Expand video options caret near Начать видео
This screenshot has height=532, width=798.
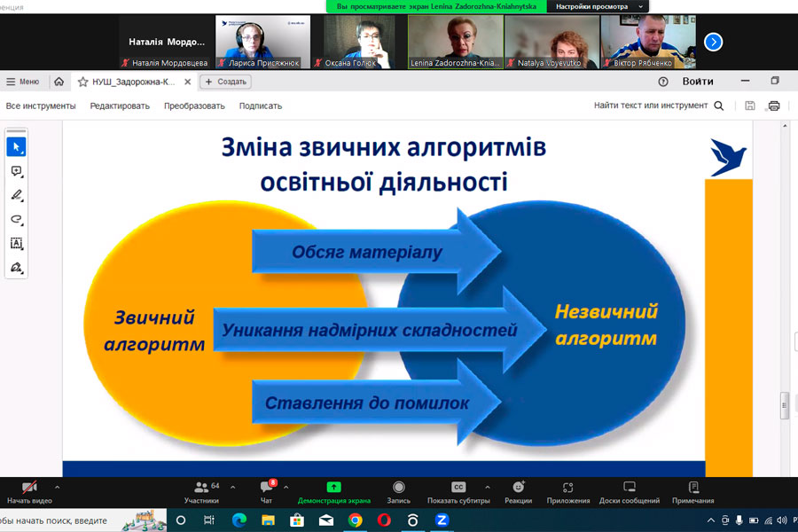click(57, 487)
